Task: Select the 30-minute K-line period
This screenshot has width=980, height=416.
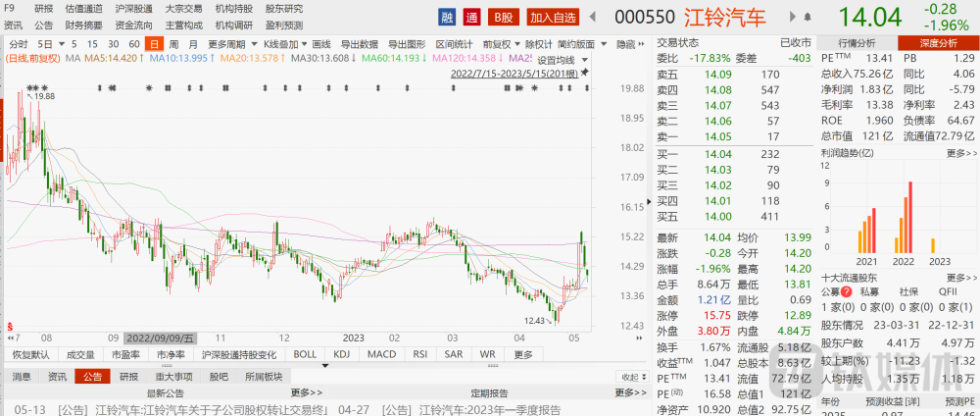Action: (113, 44)
